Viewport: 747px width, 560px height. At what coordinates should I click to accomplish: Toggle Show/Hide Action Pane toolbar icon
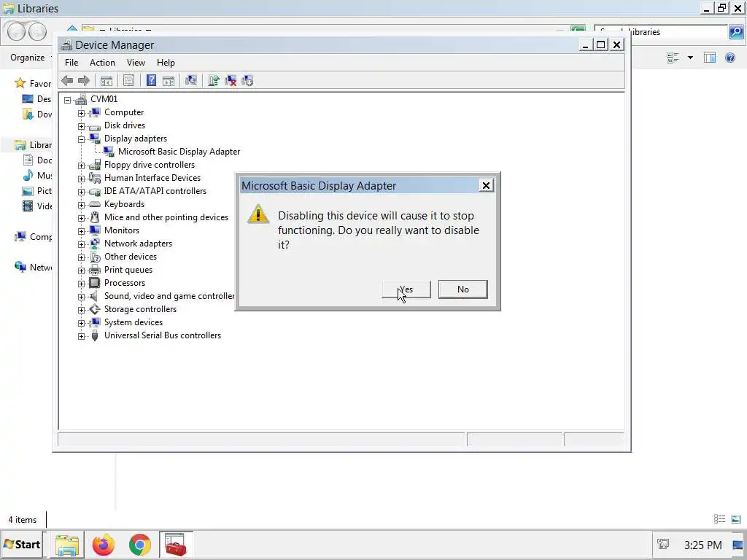pyautogui.click(x=169, y=80)
